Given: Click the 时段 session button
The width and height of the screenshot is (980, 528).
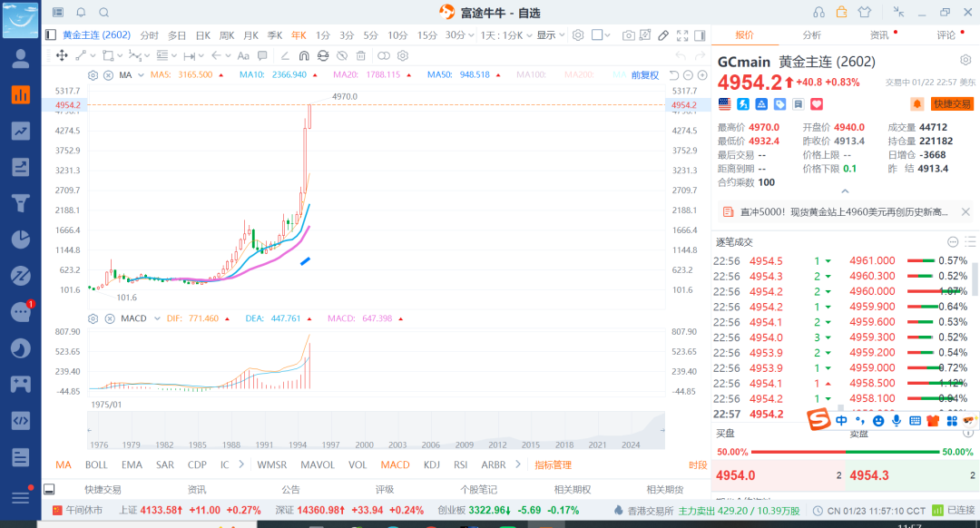Looking at the screenshot, I should pos(698,464).
